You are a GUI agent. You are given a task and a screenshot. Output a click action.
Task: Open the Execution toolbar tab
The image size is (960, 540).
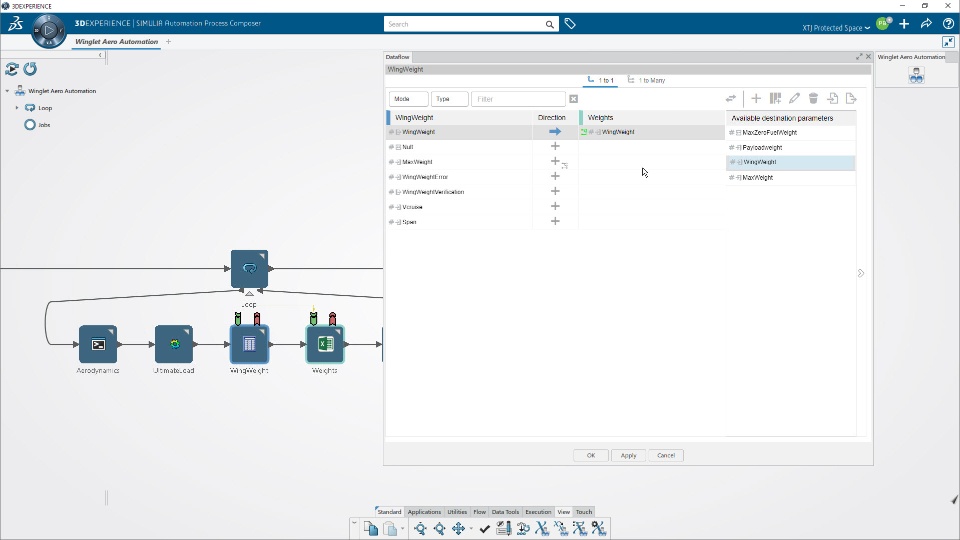pos(538,512)
